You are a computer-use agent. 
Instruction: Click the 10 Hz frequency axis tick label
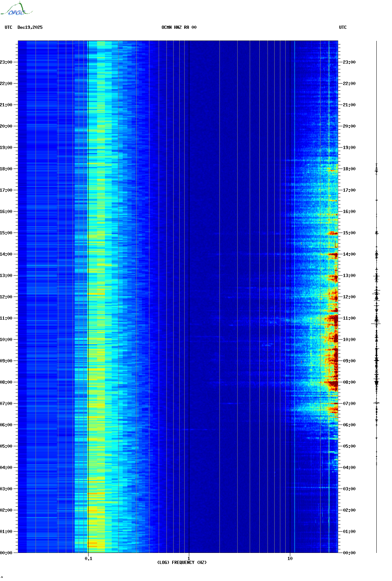pos(290,558)
